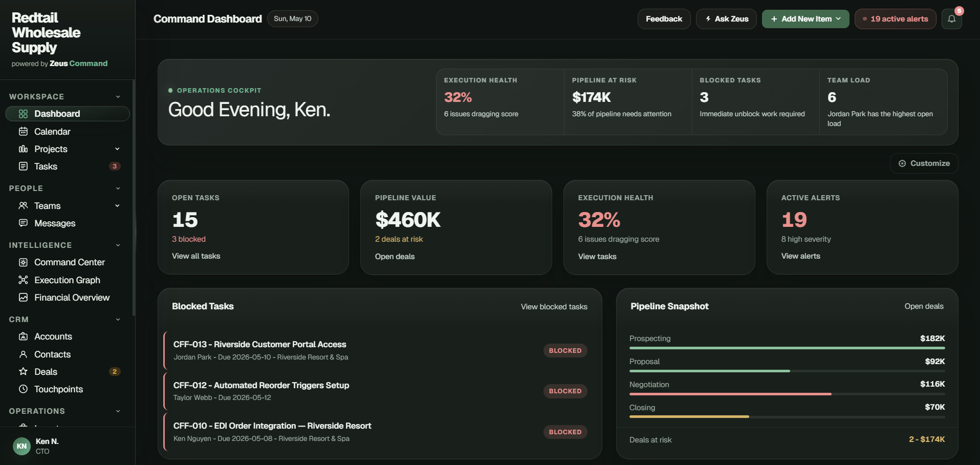Viewport: 980px width, 465px height.
Task: Click the Customize button
Action: coord(924,163)
